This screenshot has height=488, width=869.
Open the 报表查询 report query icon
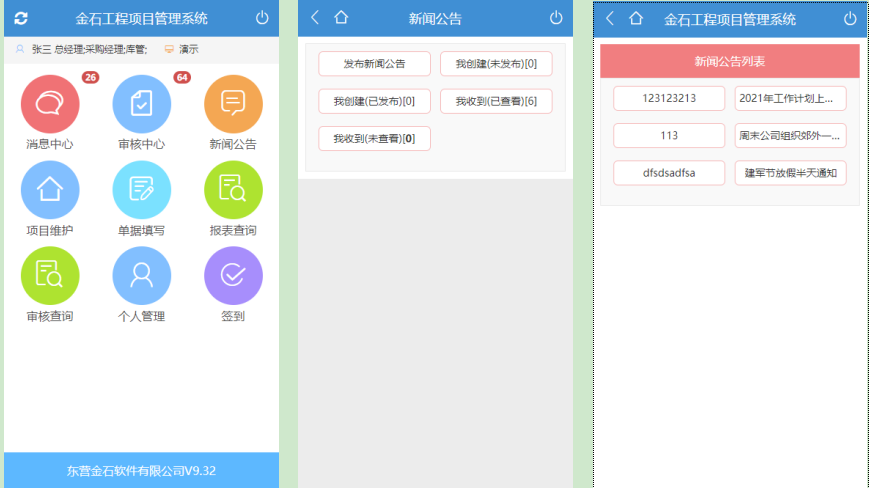click(x=233, y=190)
